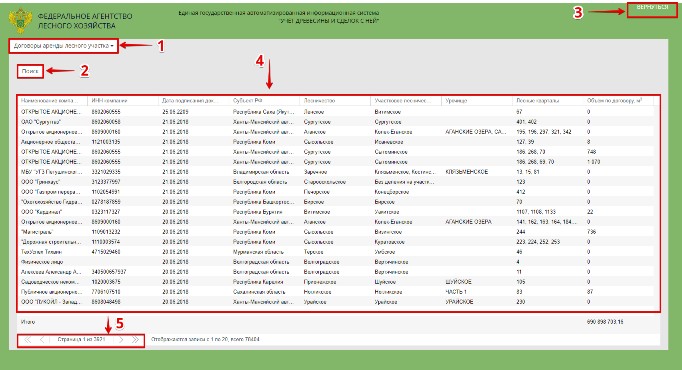
Task: Click the 'Республика Бурятия' cell
Action: click(257, 212)
